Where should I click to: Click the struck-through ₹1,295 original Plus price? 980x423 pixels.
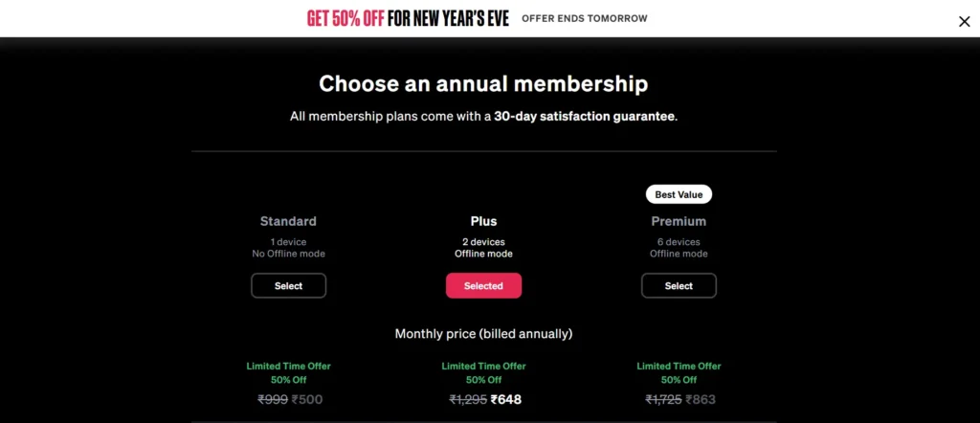coord(467,400)
